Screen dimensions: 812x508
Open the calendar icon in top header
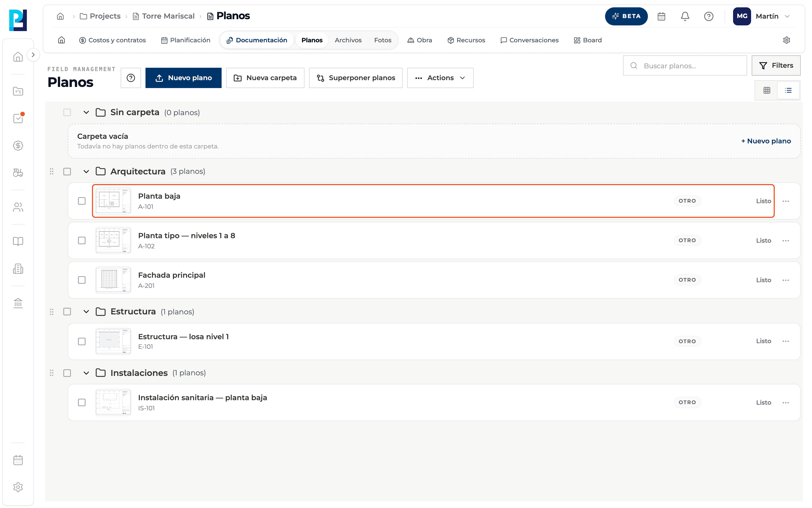pos(661,16)
